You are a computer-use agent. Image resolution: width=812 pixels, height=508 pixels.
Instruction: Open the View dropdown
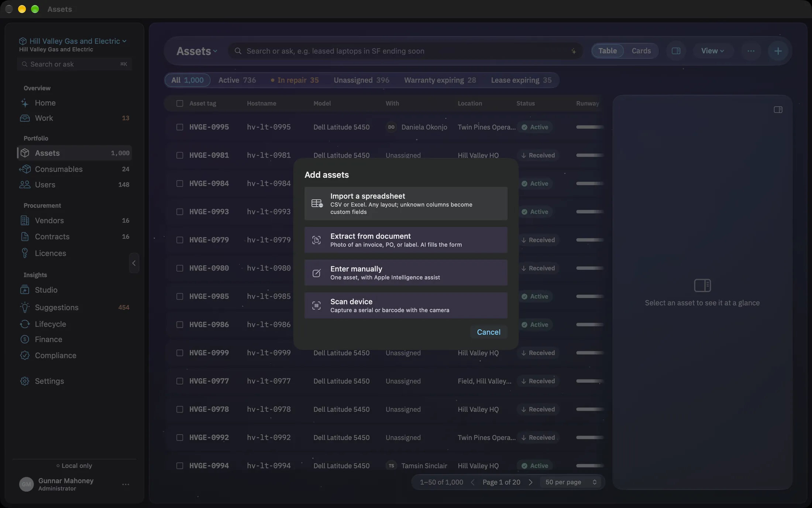pos(712,51)
